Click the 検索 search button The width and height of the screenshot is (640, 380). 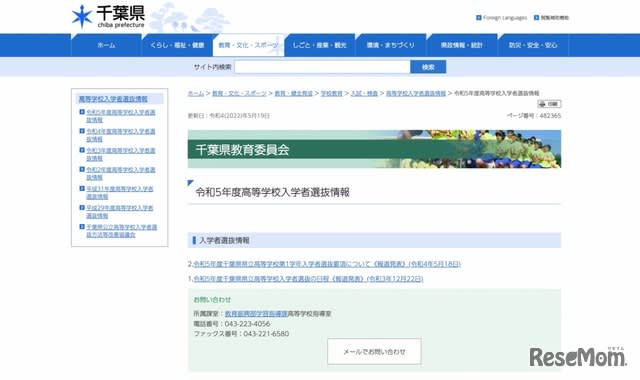click(x=428, y=67)
